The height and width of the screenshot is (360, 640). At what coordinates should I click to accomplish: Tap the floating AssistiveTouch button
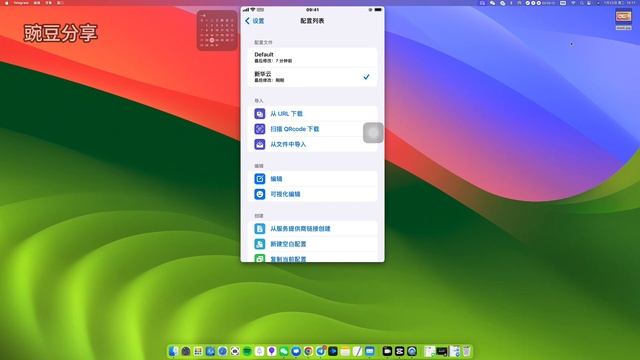[x=373, y=133]
